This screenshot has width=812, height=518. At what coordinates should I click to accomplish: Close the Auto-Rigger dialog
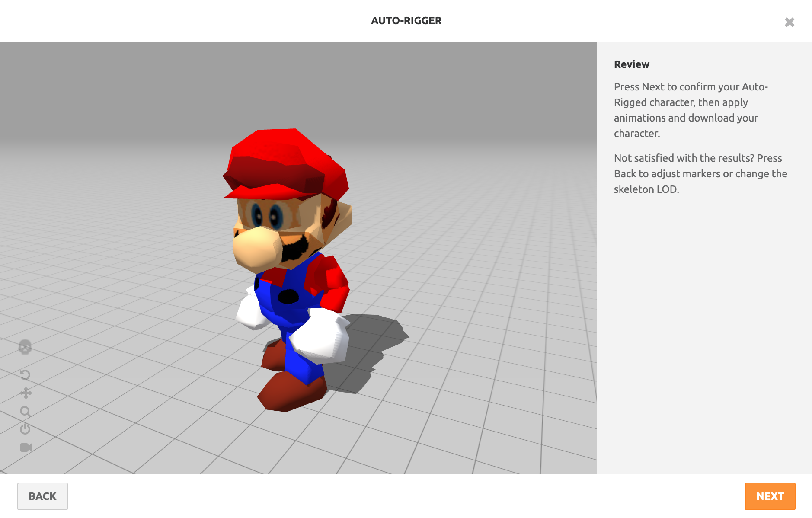click(x=790, y=22)
